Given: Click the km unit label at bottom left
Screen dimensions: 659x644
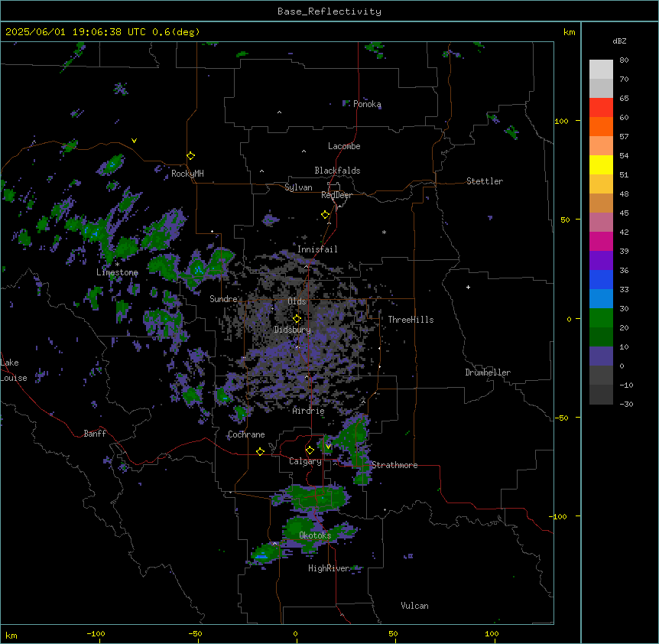Looking at the screenshot, I should click(x=11, y=635).
